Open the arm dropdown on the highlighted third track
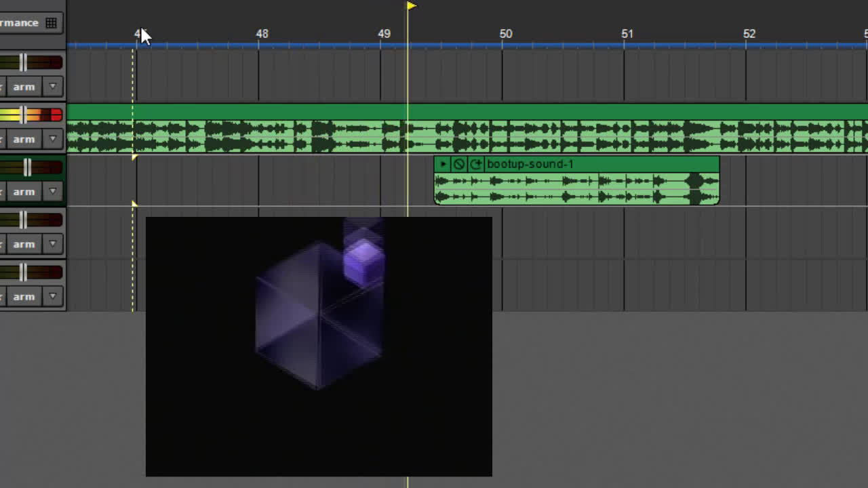This screenshot has height=488, width=868. tap(52, 192)
